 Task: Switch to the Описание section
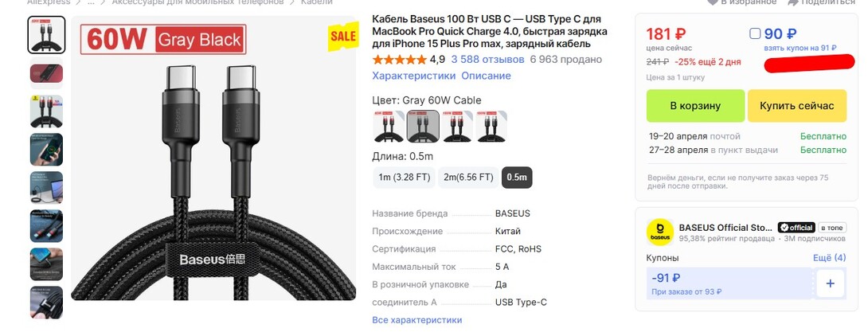click(x=486, y=76)
